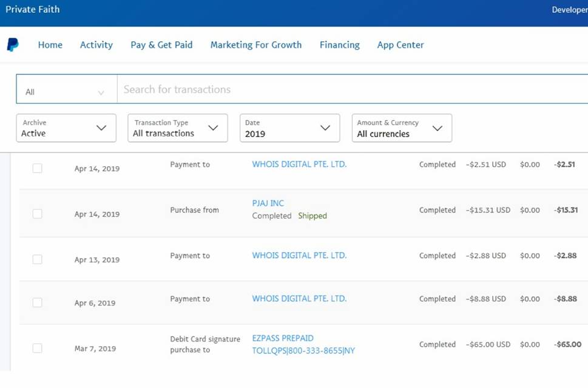
Task: Focus the Search for transactions field
Action: pos(353,89)
